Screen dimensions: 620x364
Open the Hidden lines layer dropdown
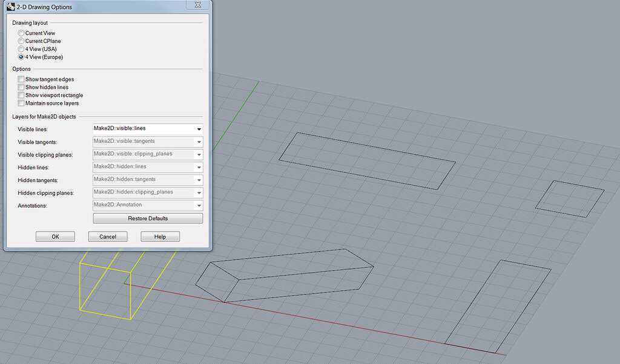(199, 167)
